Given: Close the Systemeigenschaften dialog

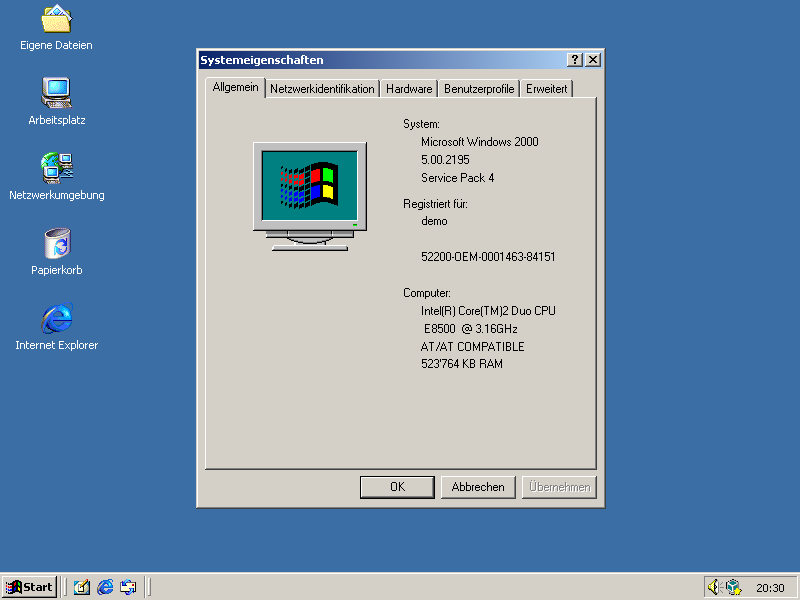Looking at the screenshot, I should 592,60.
